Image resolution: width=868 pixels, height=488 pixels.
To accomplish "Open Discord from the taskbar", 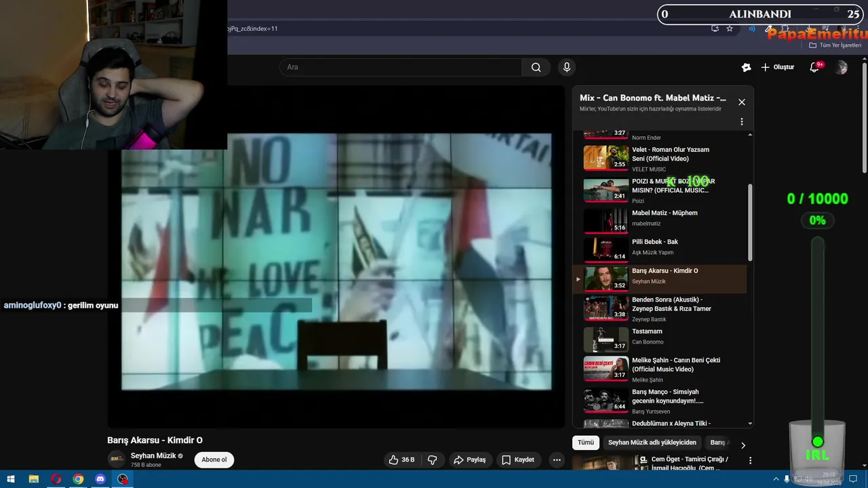I will [x=100, y=479].
